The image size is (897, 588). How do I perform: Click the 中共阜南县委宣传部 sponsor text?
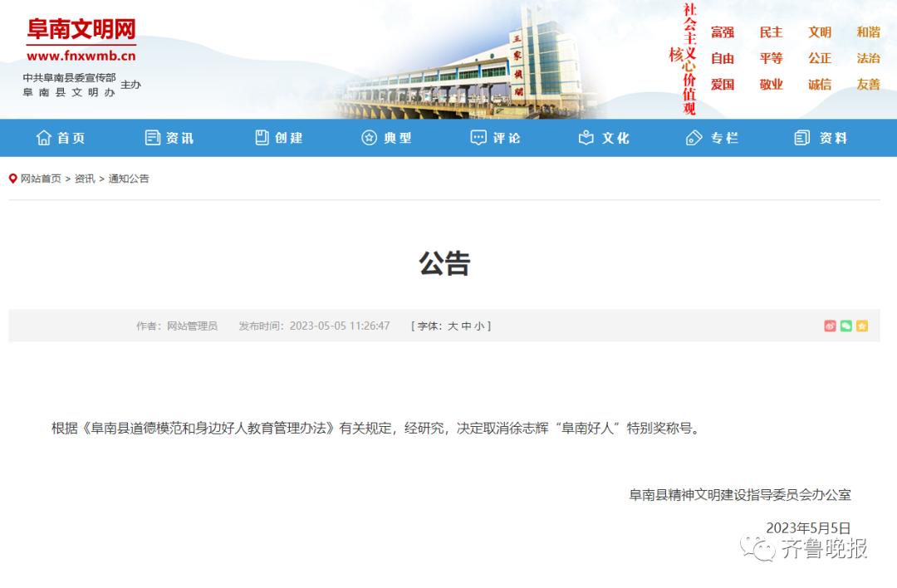tap(69, 77)
